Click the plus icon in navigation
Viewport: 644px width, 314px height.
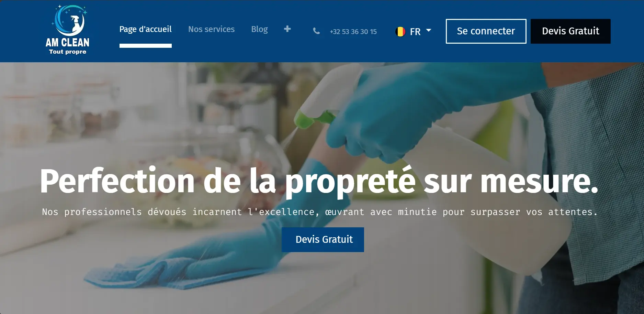(x=287, y=29)
